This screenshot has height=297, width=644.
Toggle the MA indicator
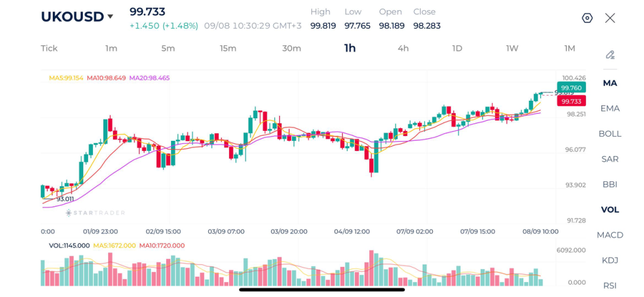[x=610, y=83]
